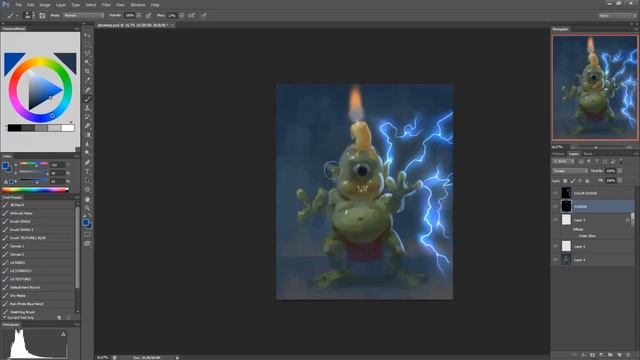
Task: Select the Path Selection tool
Action: click(x=87, y=180)
